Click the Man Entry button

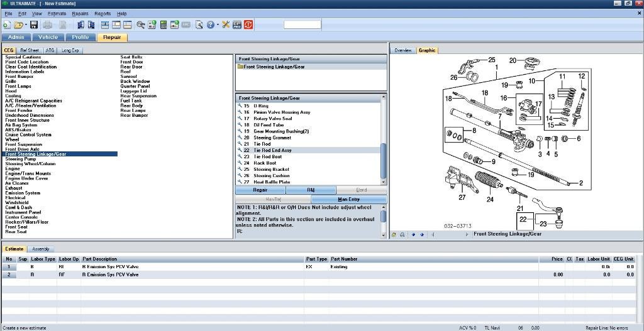coord(348,199)
